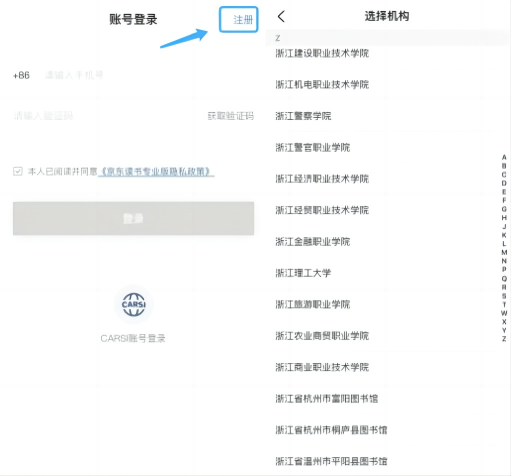Choose 浙江建设职业技术学院 institution
Screen dimensions: 511x476
click(322, 53)
